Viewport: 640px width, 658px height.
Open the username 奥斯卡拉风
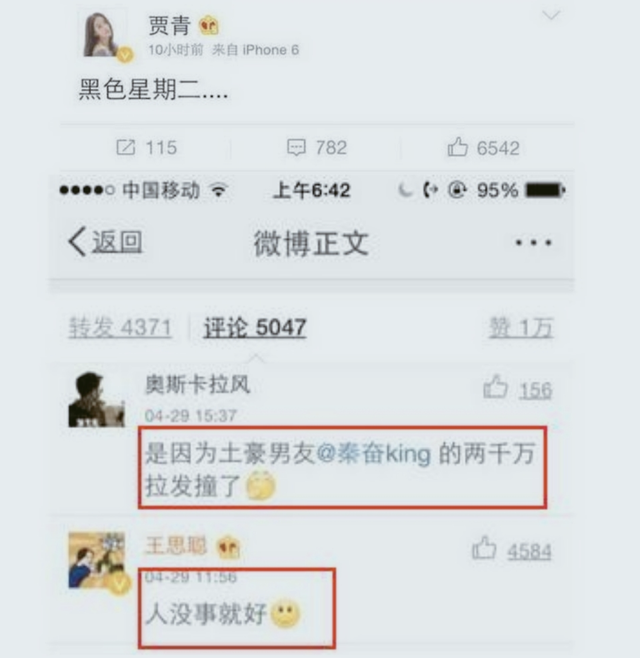pyautogui.click(x=197, y=384)
